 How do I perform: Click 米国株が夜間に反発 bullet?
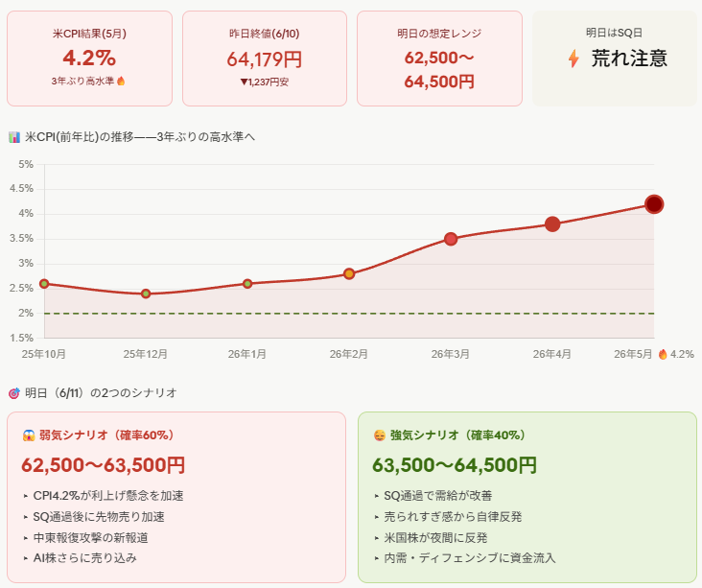(x=436, y=537)
